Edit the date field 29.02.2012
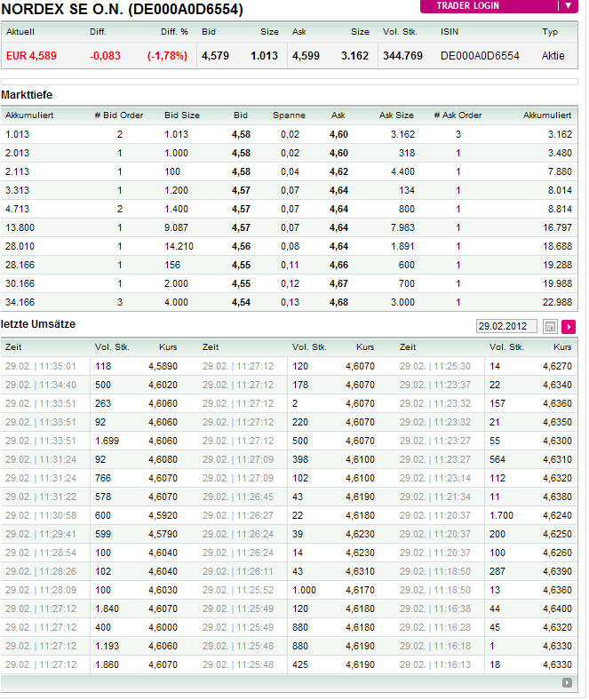The height and width of the screenshot is (700, 589). (506, 326)
